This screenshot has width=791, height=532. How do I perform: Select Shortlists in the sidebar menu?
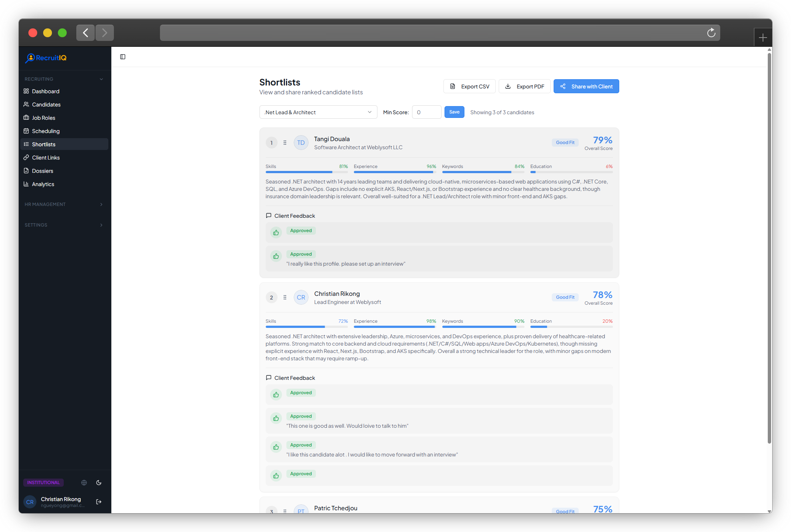coord(43,144)
